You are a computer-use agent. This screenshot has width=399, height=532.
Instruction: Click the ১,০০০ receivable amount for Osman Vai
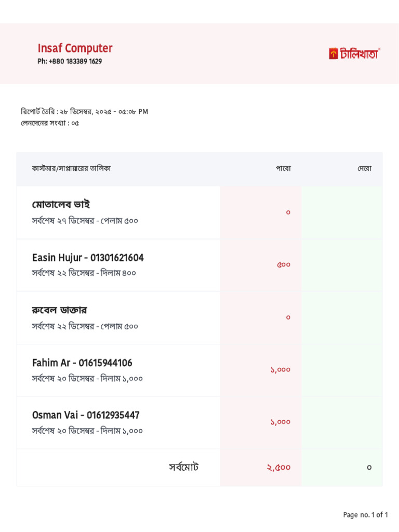[x=280, y=422]
